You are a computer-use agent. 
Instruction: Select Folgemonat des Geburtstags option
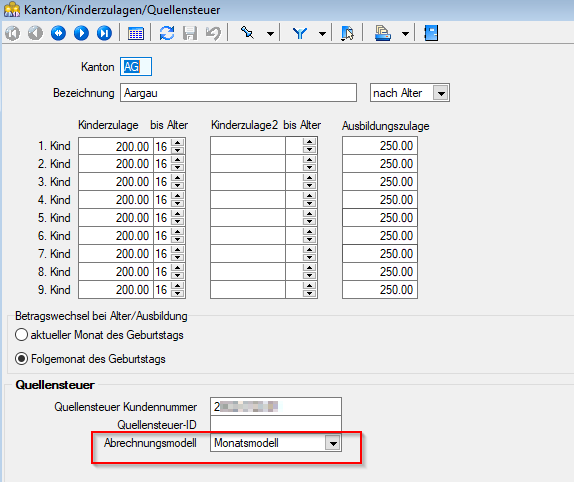click(22, 359)
